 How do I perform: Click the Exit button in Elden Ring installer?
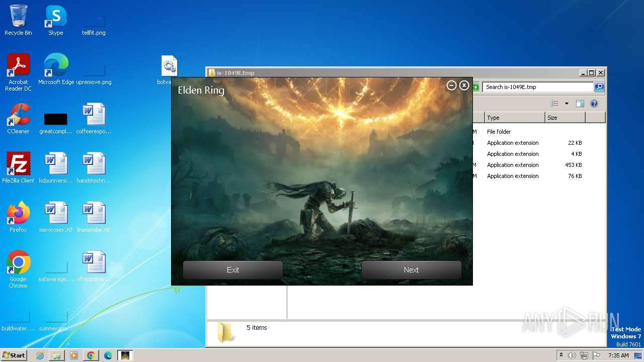233,270
